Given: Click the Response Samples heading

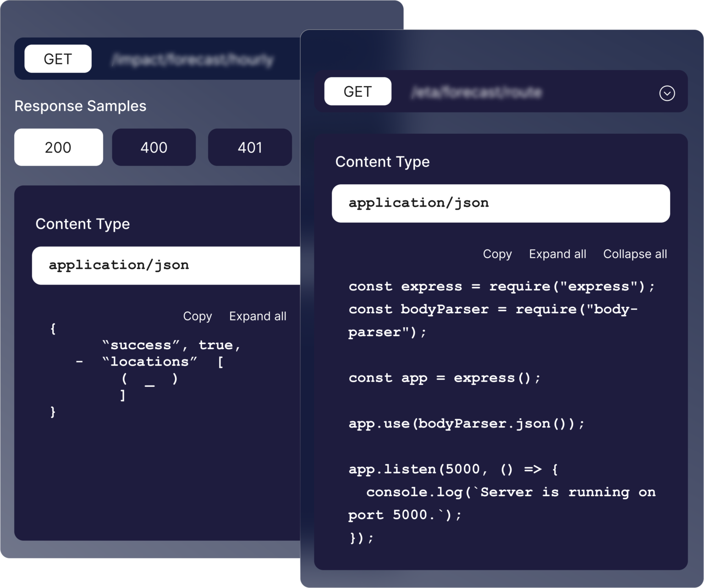Looking at the screenshot, I should click(80, 106).
